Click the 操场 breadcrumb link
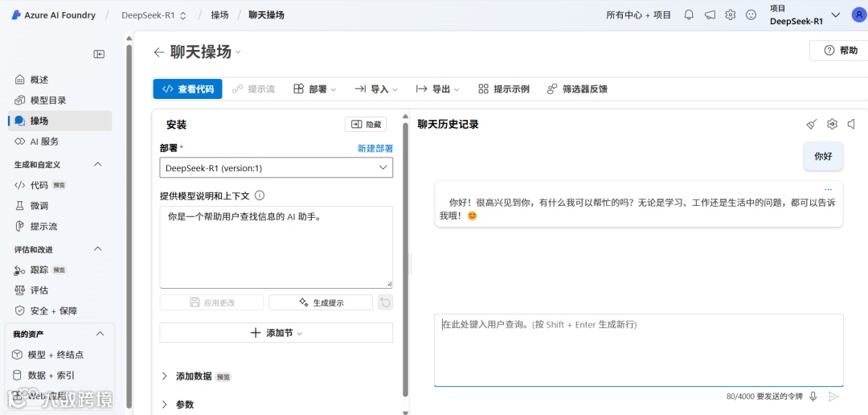Viewport: 868px width, 415px height. click(x=219, y=15)
